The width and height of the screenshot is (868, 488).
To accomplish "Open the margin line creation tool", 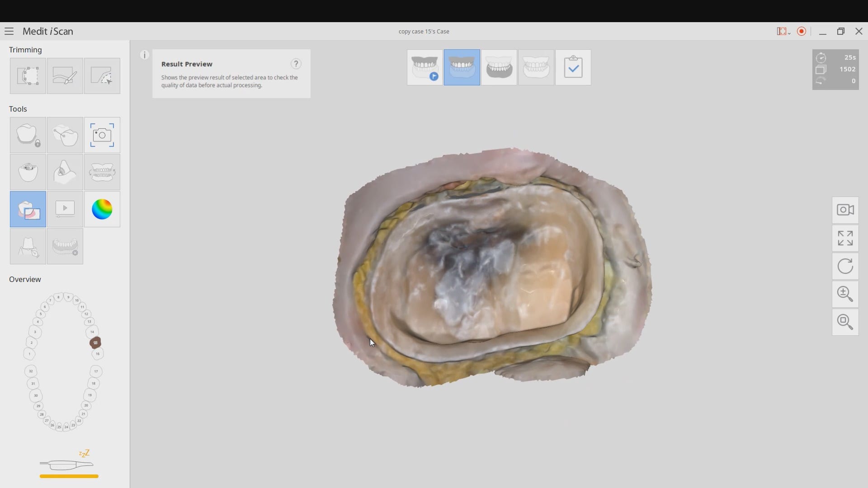I will click(x=28, y=246).
